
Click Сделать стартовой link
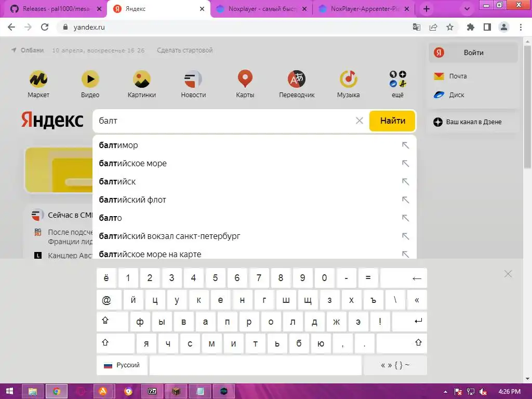[x=184, y=50]
